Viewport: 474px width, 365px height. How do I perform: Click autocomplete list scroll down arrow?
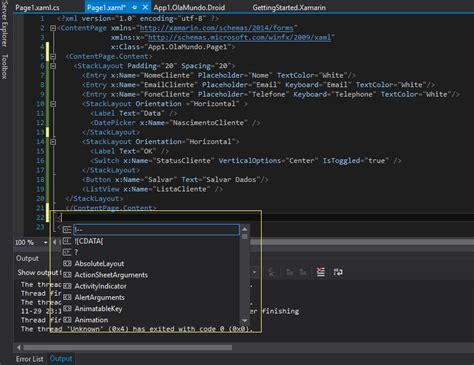pos(245,321)
